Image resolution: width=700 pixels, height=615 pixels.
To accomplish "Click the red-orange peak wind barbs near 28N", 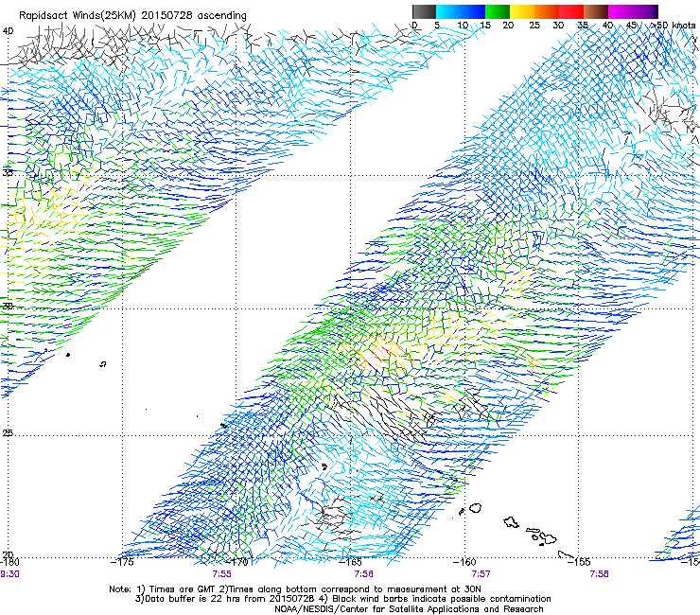I will pyautogui.click(x=382, y=355).
